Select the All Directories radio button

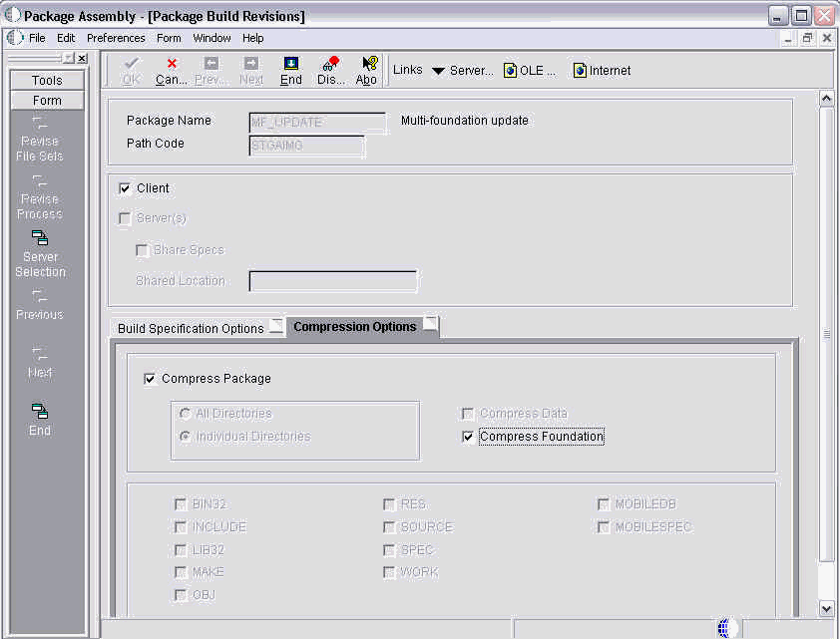click(x=185, y=414)
